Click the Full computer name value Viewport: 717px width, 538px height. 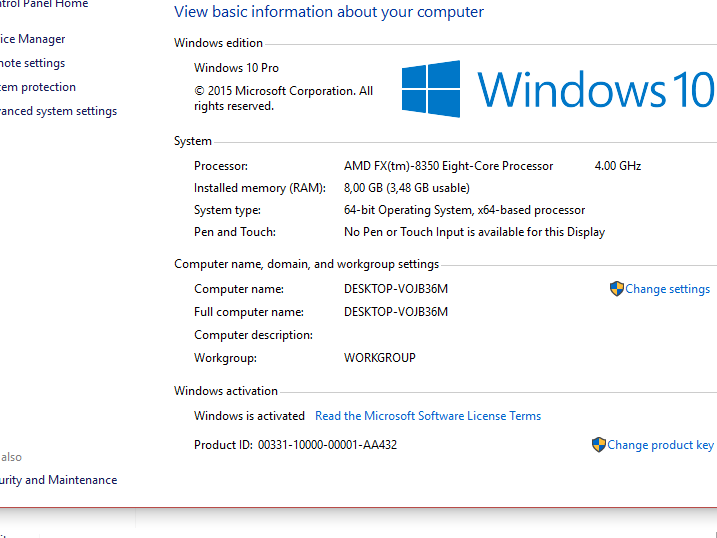point(396,312)
